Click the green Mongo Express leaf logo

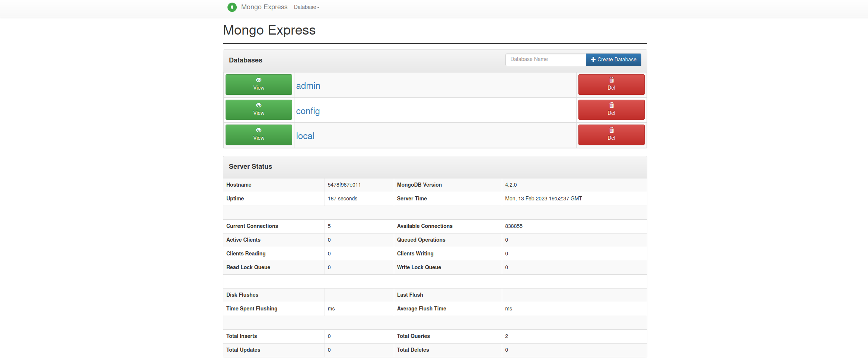point(232,7)
